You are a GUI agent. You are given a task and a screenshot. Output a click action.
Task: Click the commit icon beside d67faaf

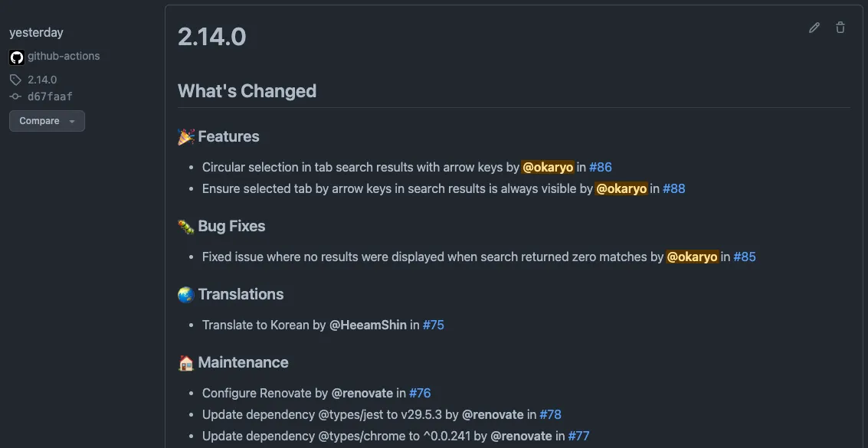click(x=15, y=96)
